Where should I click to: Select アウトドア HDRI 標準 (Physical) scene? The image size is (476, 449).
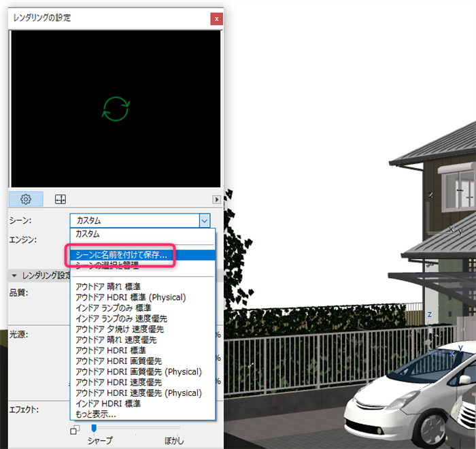pyautogui.click(x=143, y=297)
